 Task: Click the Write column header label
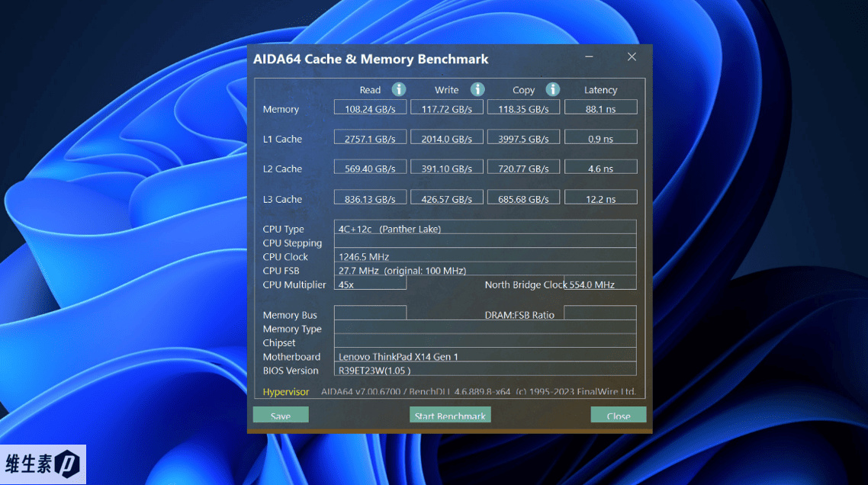446,90
